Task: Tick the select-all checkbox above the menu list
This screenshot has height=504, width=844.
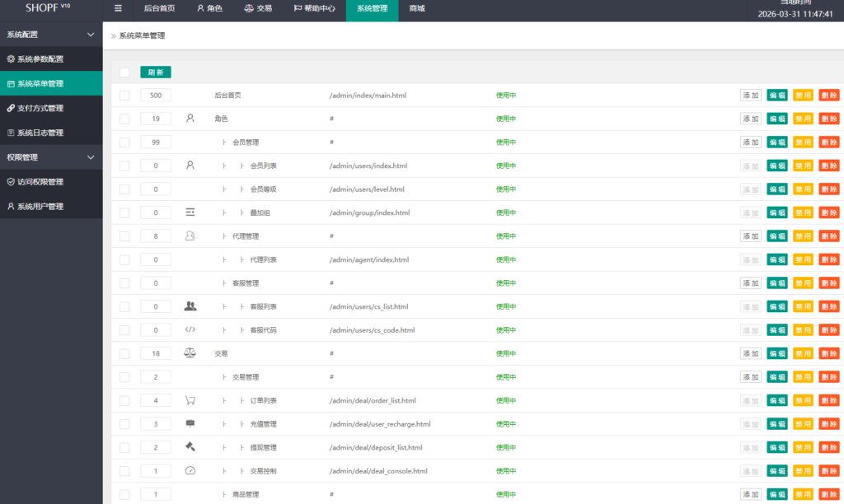Action: 124,72
